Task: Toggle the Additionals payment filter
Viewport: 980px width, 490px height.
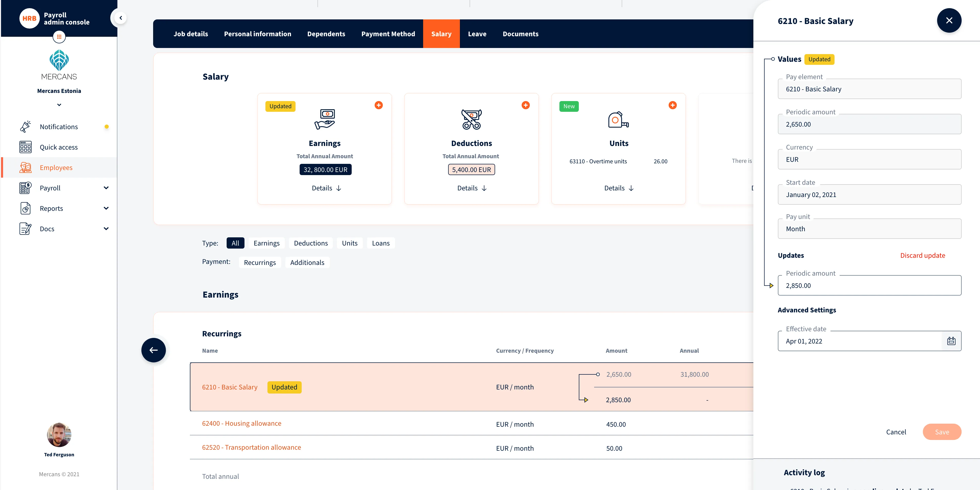Action: (x=307, y=263)
